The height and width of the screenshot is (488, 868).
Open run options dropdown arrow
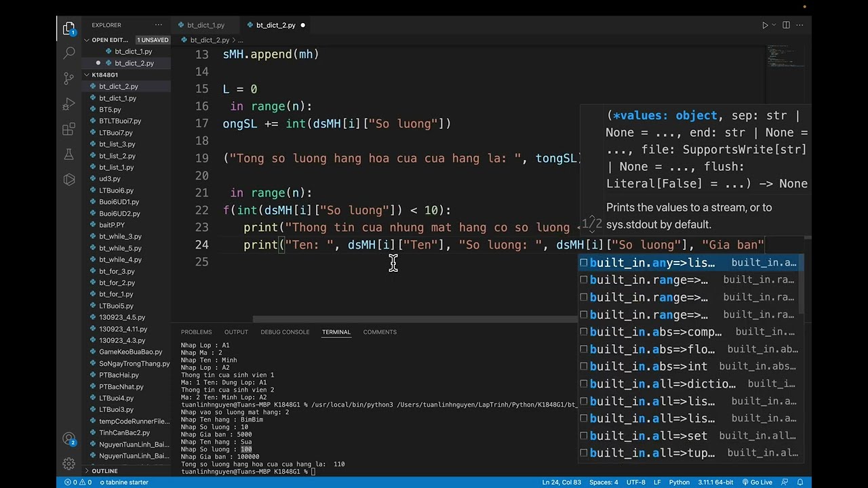pyautogui.click(x=774, y=25)
